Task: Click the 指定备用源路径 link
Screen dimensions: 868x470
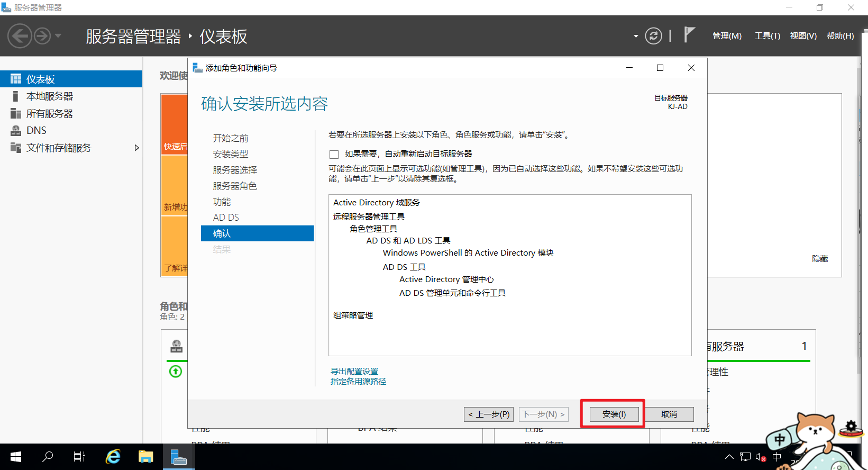Action: (358, 382)
